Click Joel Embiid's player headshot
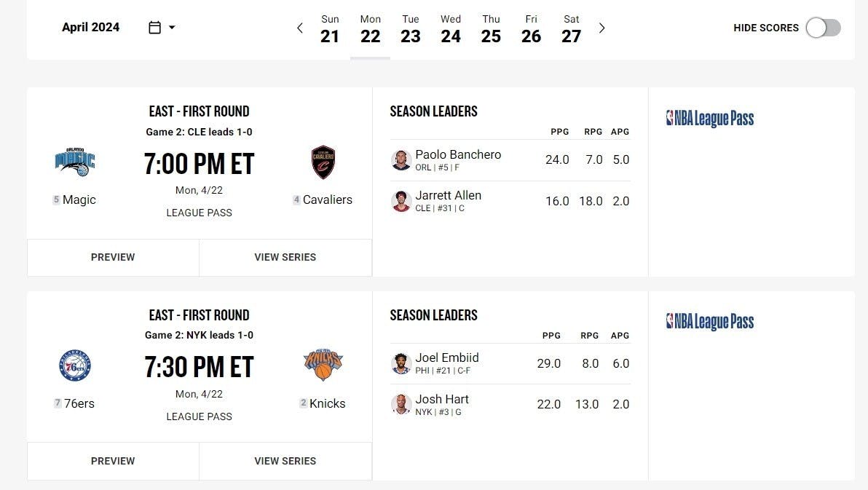This screenshot has width=868, height=490. (x=401, y=363)
